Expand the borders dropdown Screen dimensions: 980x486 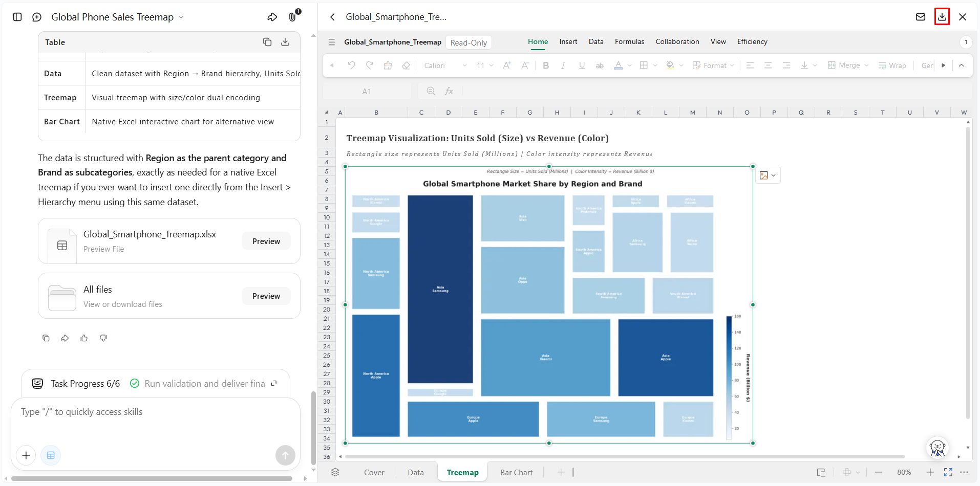point(655,65)
